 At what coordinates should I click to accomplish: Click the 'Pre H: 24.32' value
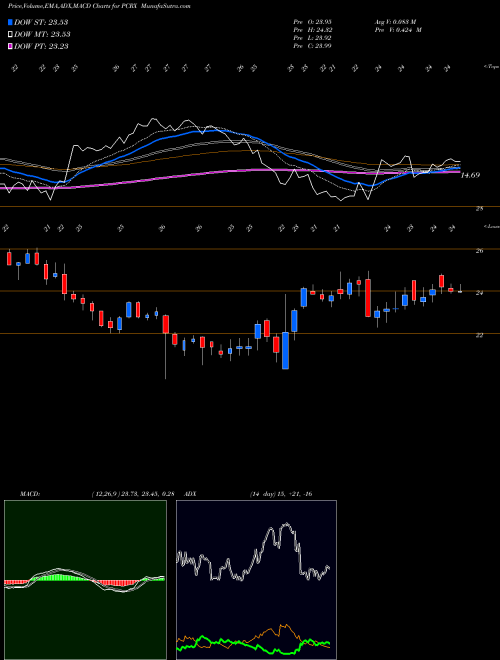coord(312,29)
